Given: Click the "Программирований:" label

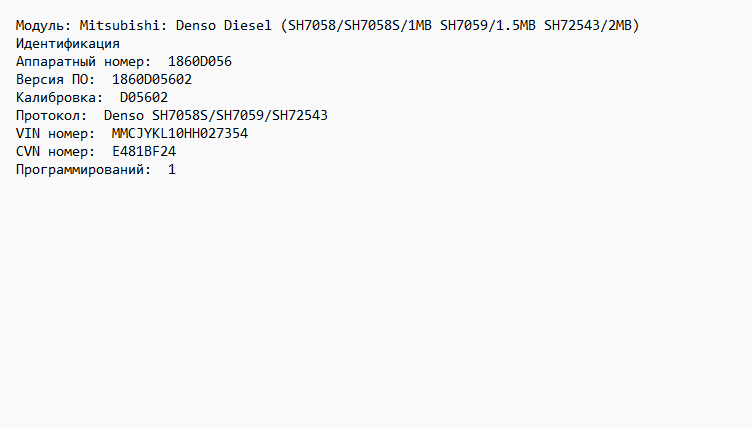Looking at the screenshot, I should (x=84, y=170).
